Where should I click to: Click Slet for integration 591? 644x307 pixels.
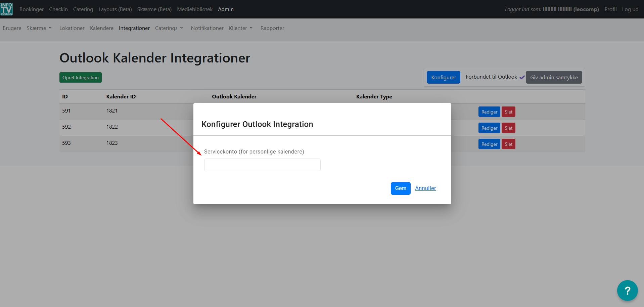508,112
